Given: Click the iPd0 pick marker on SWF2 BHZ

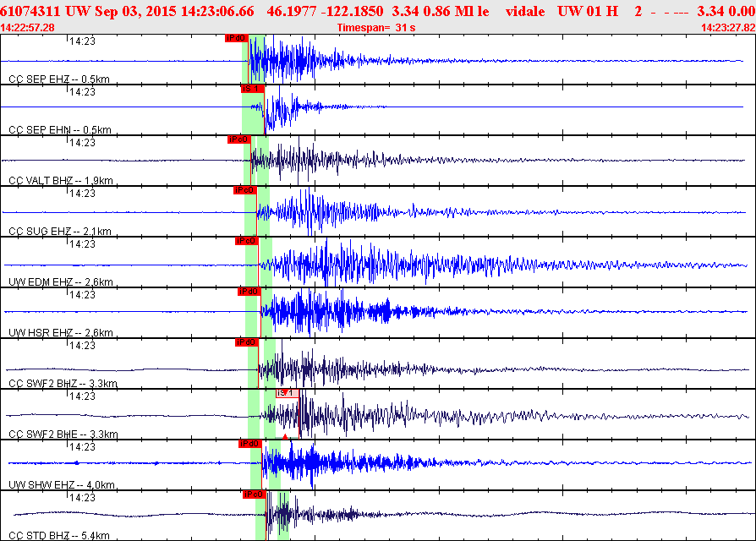Looking at the screenshot, I should click(x=246, y=342).
